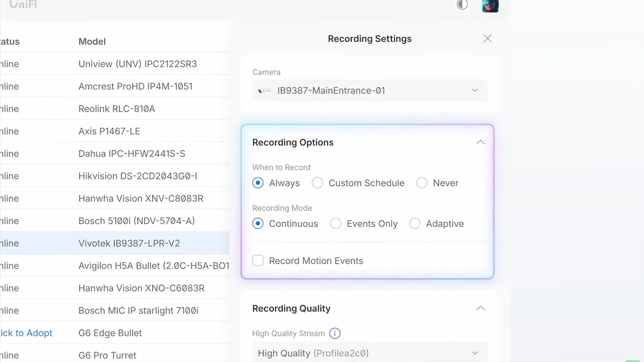Click the High Quality Stream label

[289, 334]
